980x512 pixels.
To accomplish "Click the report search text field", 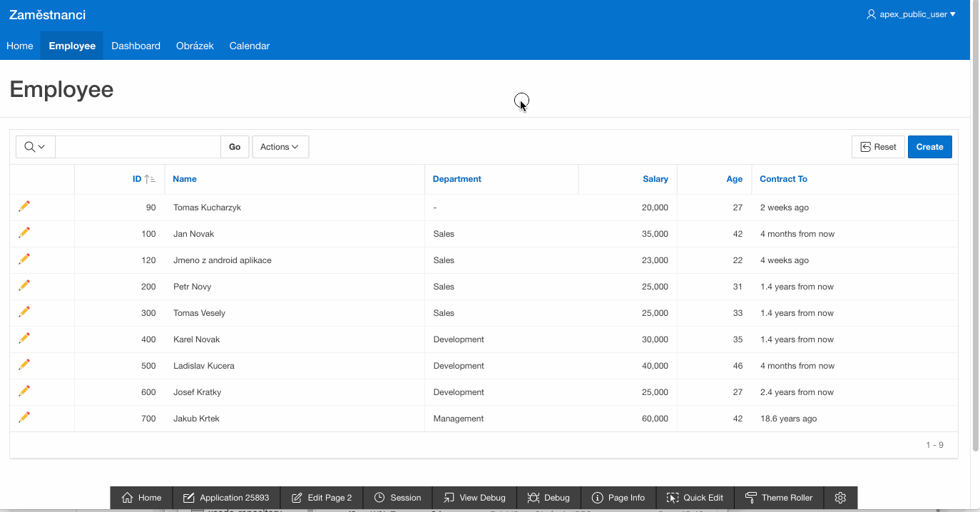I will pyautogui.click(x=138, y=147).
